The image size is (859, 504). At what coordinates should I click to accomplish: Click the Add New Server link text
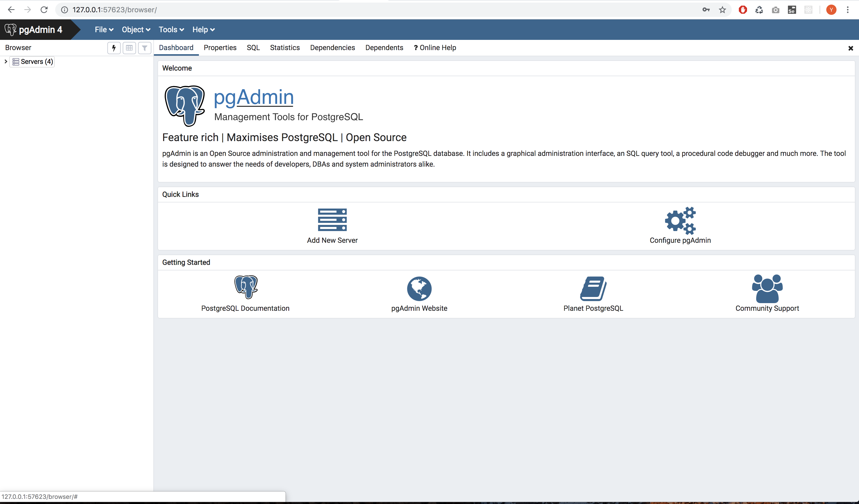coord(332,240)
